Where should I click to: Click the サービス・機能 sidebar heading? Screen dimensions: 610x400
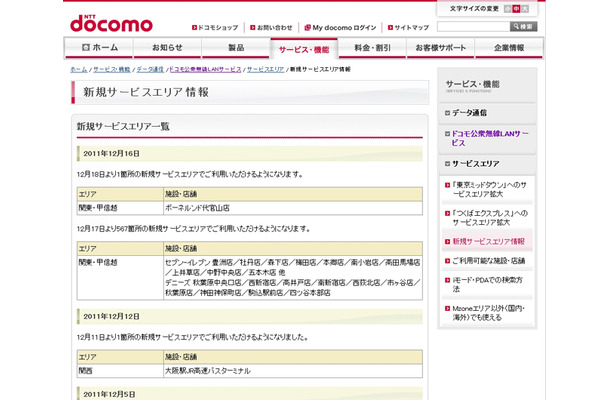point(473,84)
